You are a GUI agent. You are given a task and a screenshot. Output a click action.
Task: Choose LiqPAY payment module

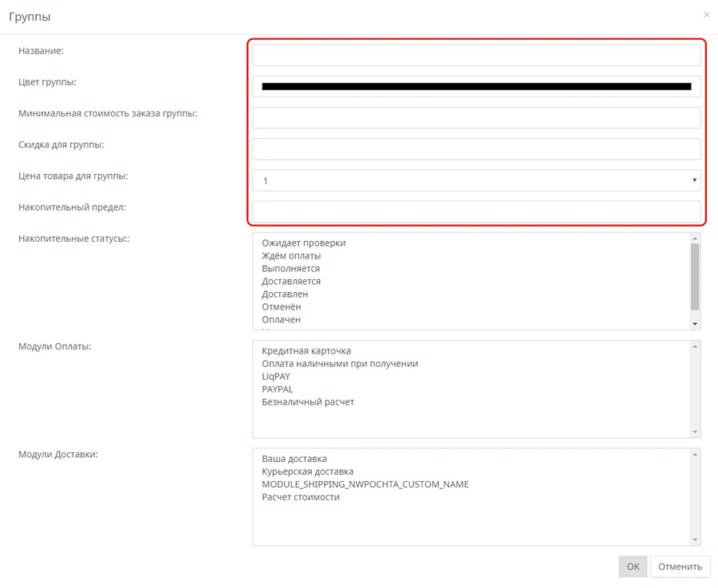tap(277, 377)
